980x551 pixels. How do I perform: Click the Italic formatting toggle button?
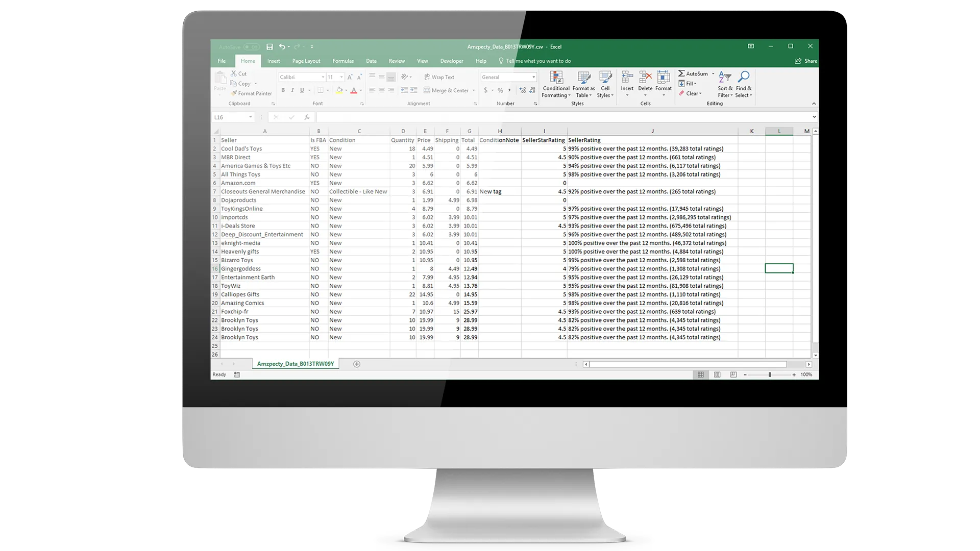coord(292,89)
